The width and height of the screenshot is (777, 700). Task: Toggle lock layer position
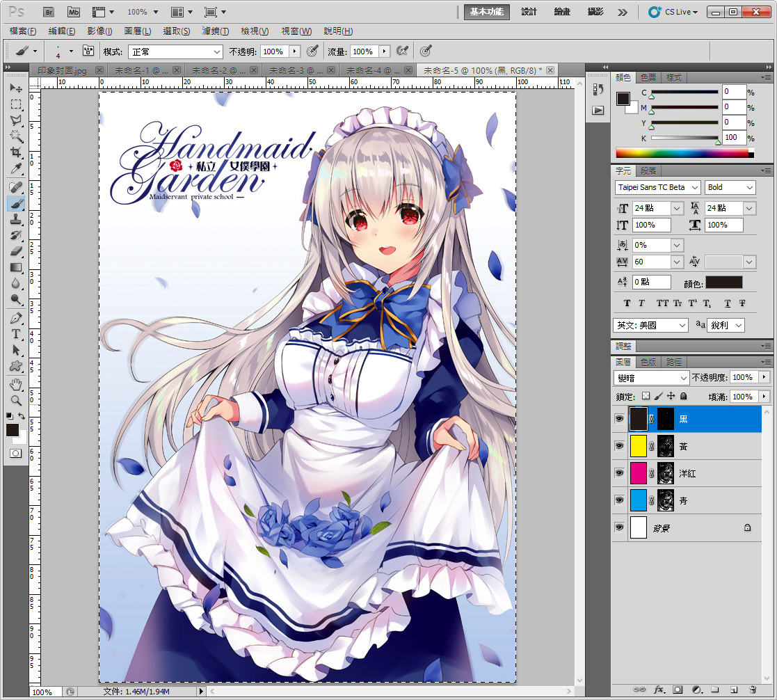click(x=671, y=396)
